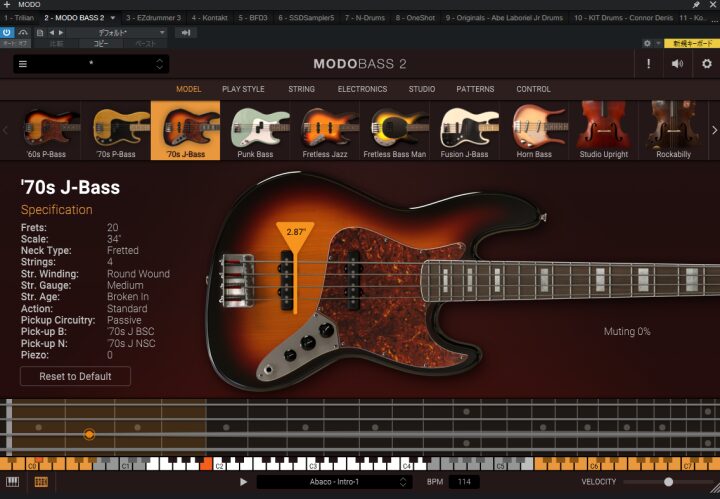Play the Abaco Intro-1 pattern
The width and height of the screenshot is (720, 499).
pyautogui.click(x=243, y=482)
